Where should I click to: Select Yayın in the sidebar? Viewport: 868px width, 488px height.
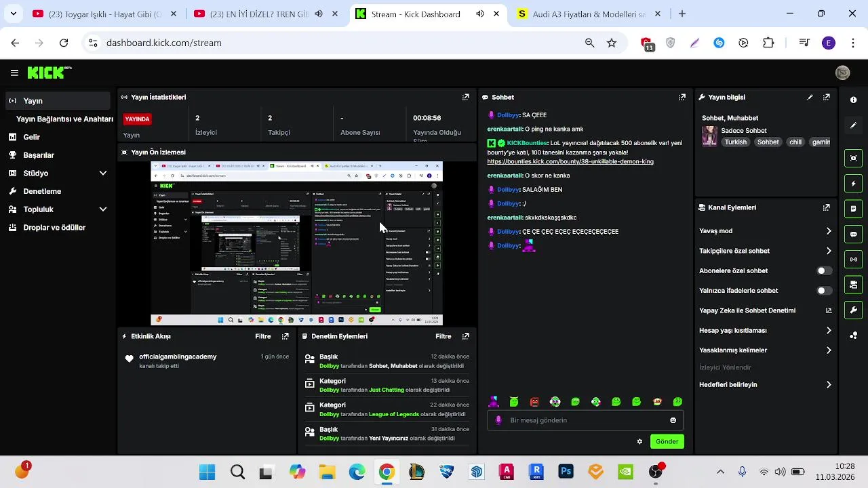point(58,101)
